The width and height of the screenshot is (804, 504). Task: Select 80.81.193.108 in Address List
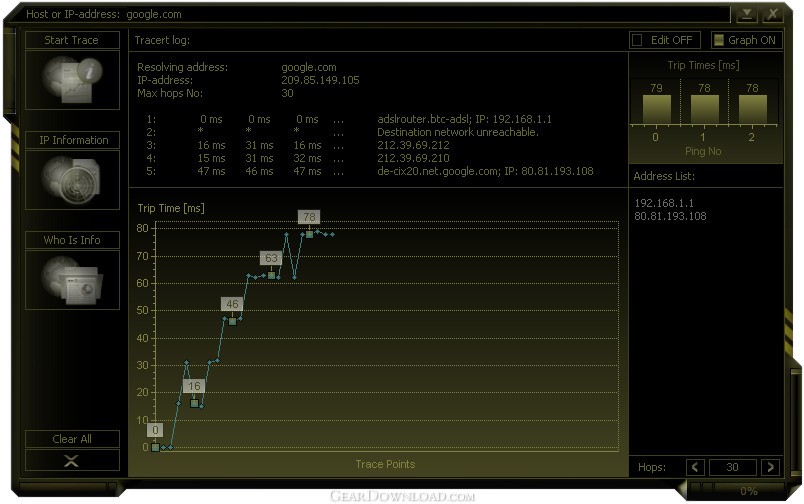670,216
